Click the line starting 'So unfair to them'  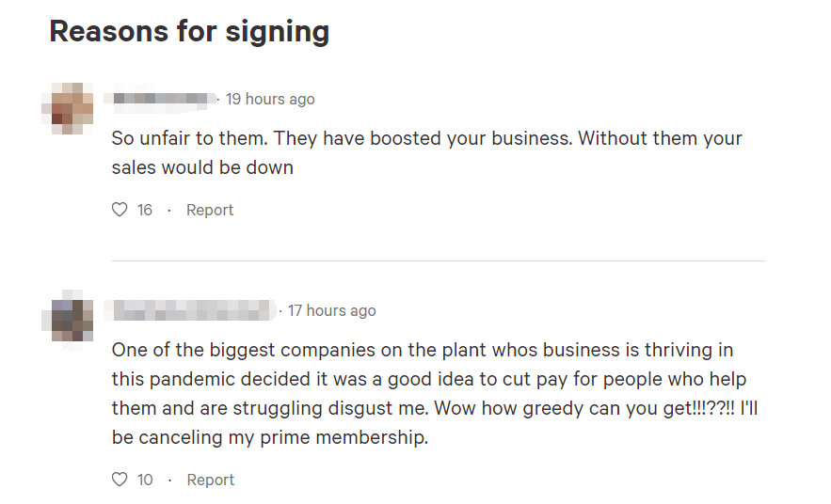pos(426,138)
